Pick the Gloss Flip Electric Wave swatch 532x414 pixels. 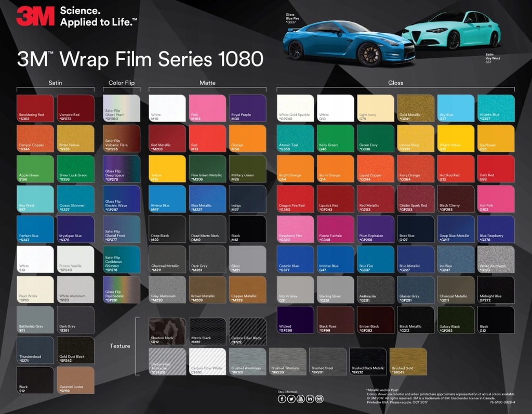pos(122,199)
